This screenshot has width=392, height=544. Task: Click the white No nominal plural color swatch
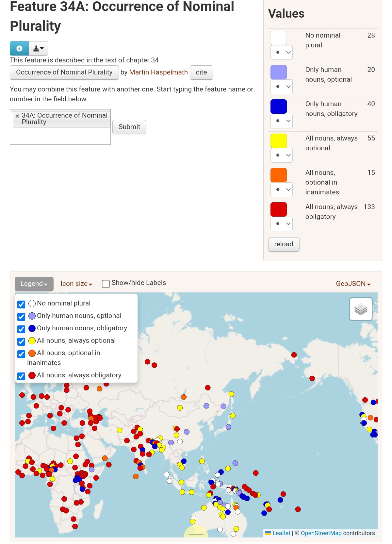[279, 38]
